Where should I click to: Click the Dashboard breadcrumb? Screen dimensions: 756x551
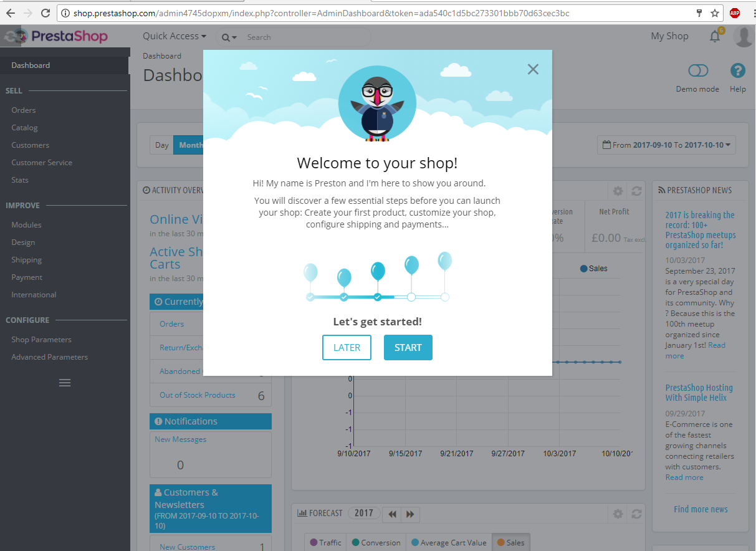pyautogui.click(x=162, y=56)
